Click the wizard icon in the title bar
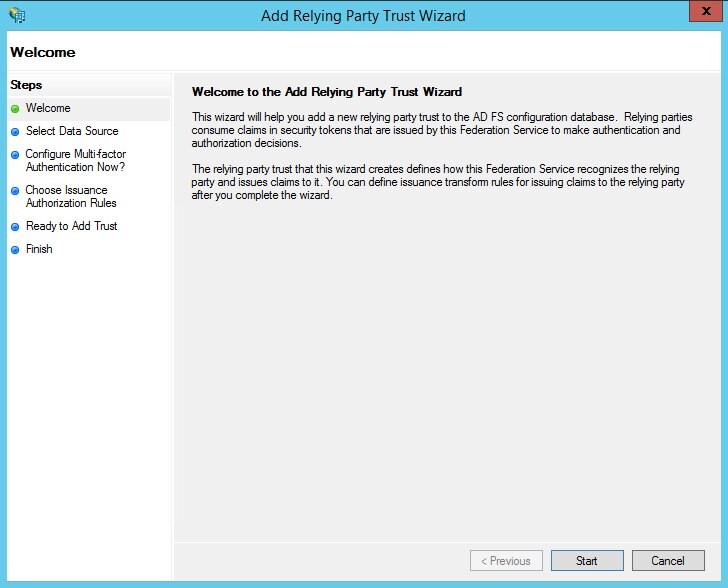The width and height of the screenshot is (728, 588). pyautogui.click(x=17, y=15)
